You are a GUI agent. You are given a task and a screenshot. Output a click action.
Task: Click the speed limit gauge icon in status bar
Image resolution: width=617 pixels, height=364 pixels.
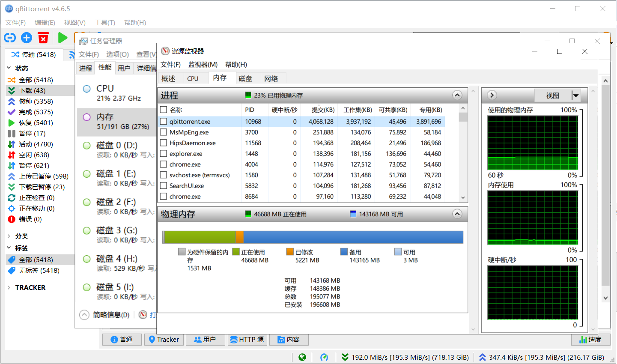(x=324, y=357)
